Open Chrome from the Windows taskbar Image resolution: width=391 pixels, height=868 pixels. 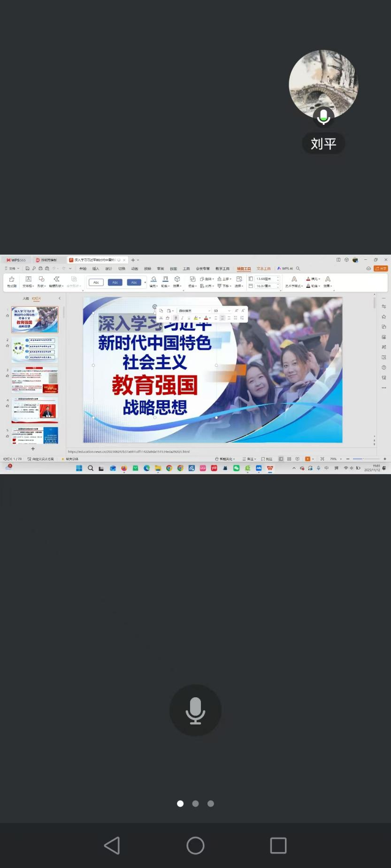pos(169,468)
